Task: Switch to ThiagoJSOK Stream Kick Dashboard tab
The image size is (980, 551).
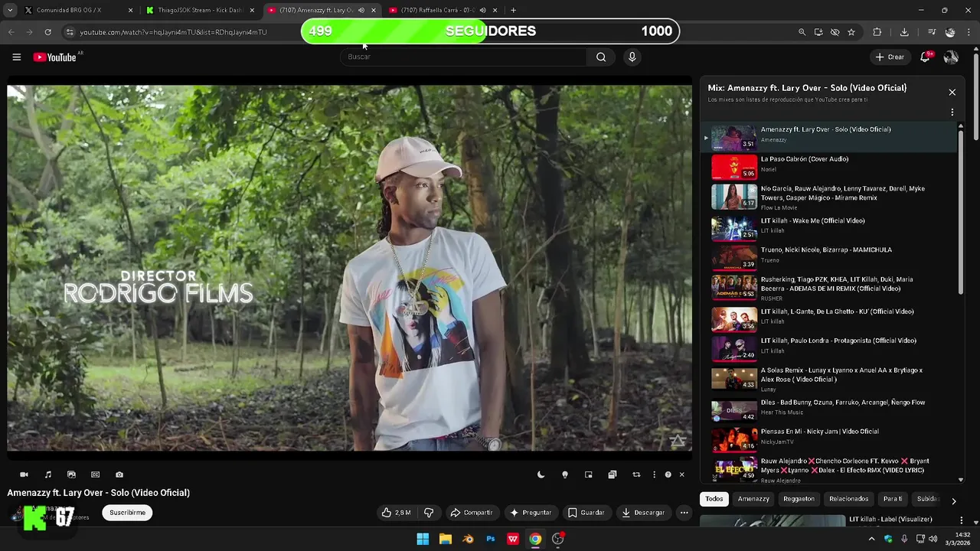Action: click(x=201, y=10)
